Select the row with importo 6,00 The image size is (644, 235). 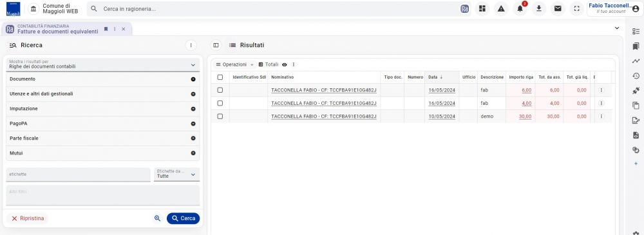pos(220,90)
